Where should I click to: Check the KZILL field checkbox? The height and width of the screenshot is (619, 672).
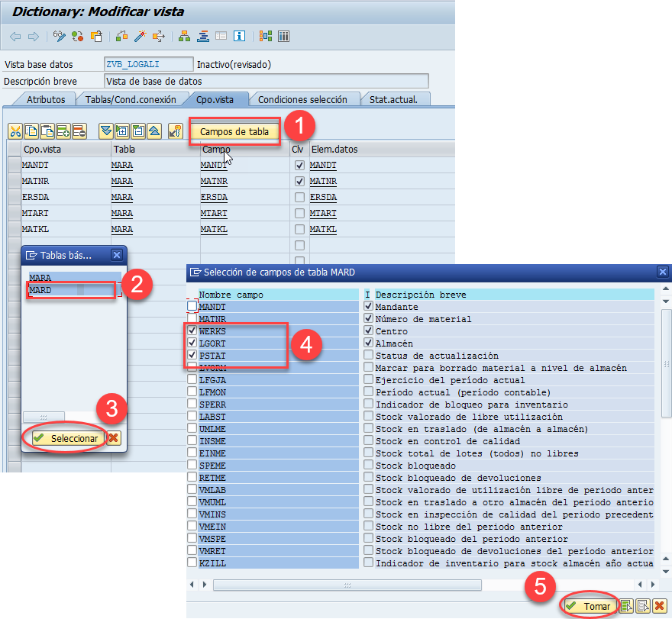click(x=192, y=563)
